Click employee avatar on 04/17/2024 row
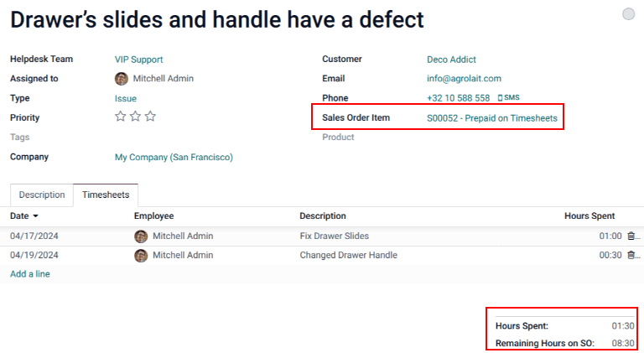The image size is (644, 353). (x=141, y=236)
